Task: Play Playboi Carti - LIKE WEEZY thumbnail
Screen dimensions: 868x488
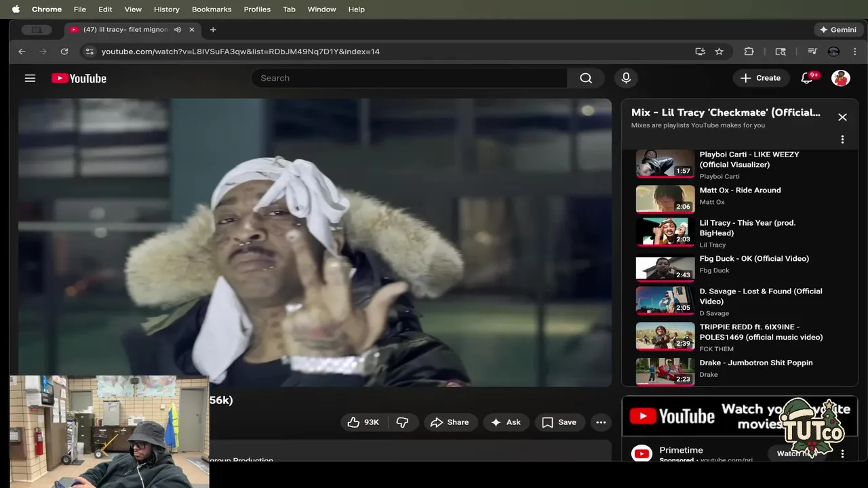Action: pyautogui.click(x=665, y=163)
